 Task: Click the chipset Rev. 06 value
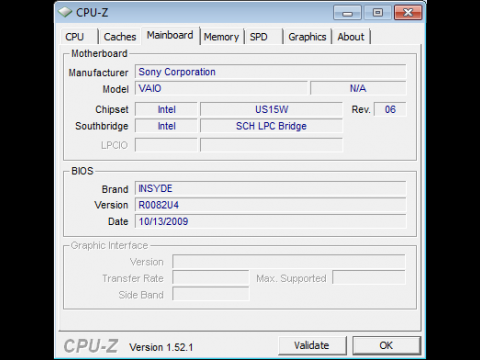[390, 110]
